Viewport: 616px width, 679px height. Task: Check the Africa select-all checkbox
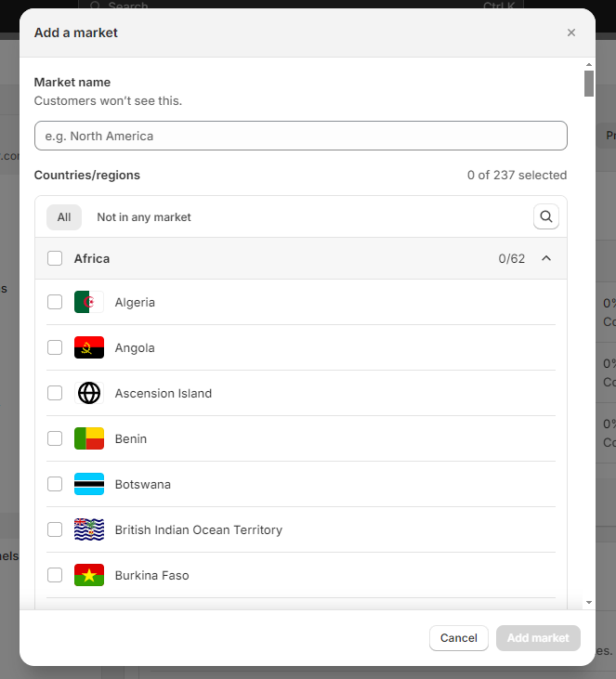55,258
